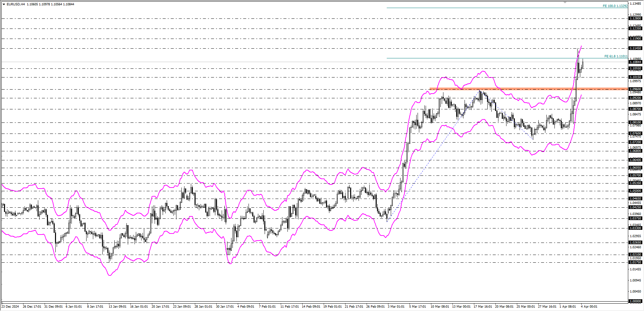The image size is (644, 311).
Task: Click the 1.00000 price level label
Action: (x=635, y=301)
